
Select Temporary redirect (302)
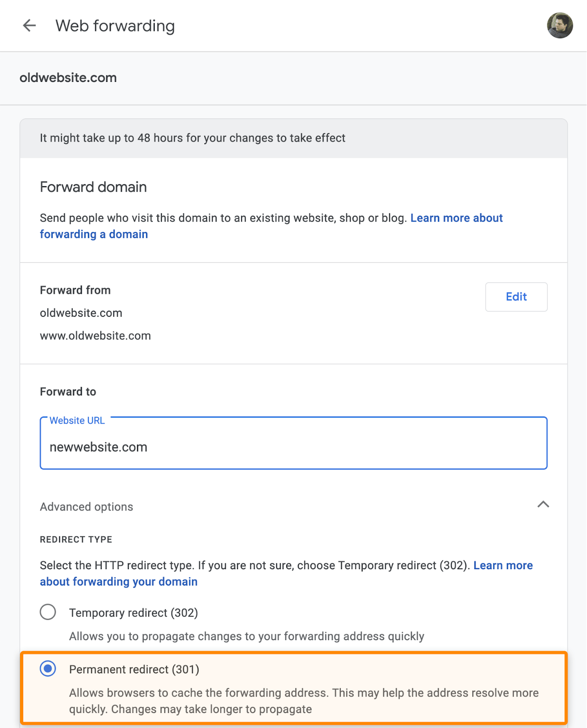(x=47, y=612)
